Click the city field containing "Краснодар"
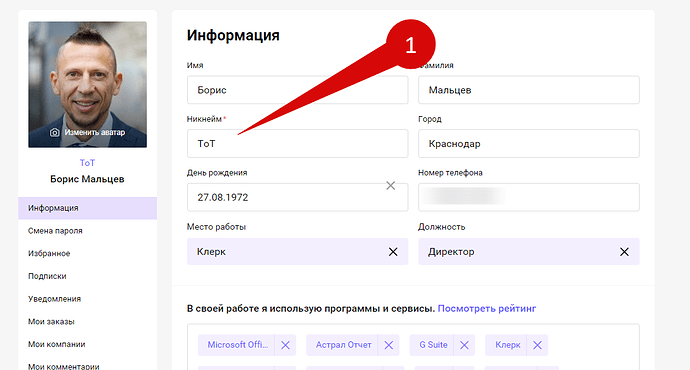This screenshot has height=370, width=690. 529,143
